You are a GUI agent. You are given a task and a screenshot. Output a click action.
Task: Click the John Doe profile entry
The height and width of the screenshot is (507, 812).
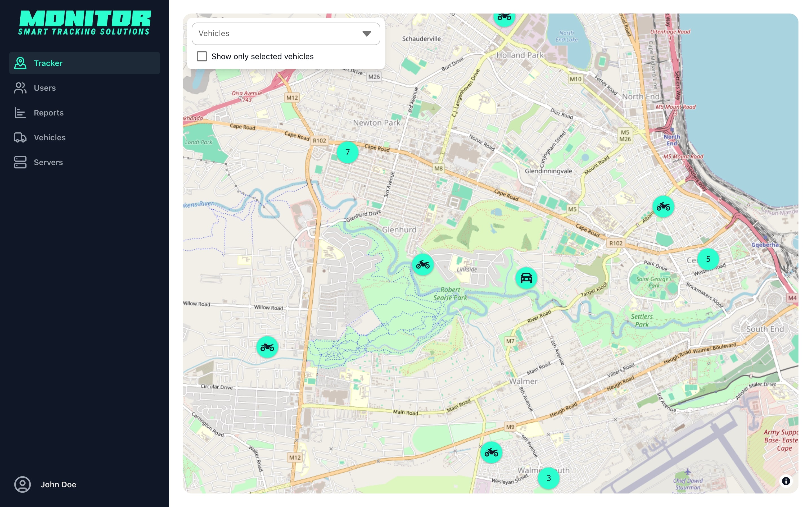pos(59,484)
